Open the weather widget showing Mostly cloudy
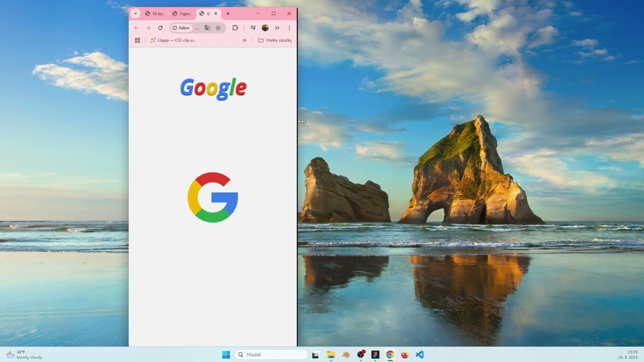Image resolution: width=644 pixels, height=362 pixels. (x=24, y=354)
